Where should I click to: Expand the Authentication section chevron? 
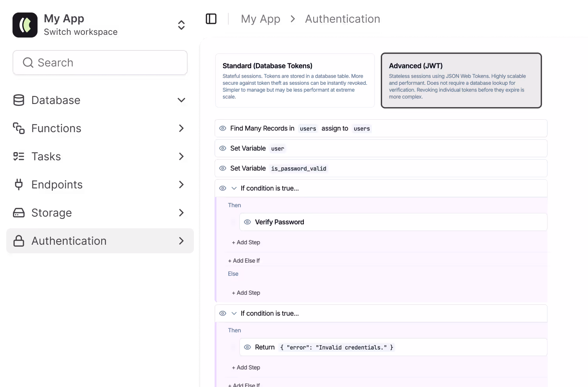(x=181, y=241)
